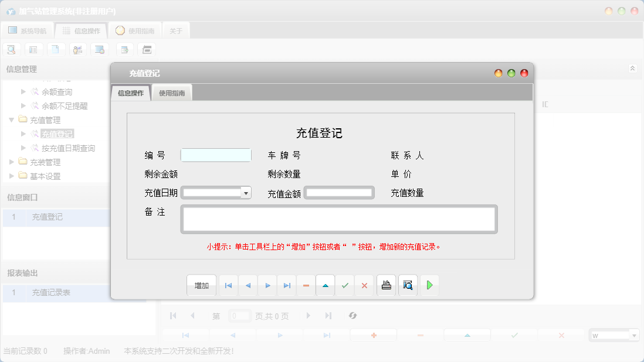Click the print icon in the recharge dialog toolbar

(386, 285)
